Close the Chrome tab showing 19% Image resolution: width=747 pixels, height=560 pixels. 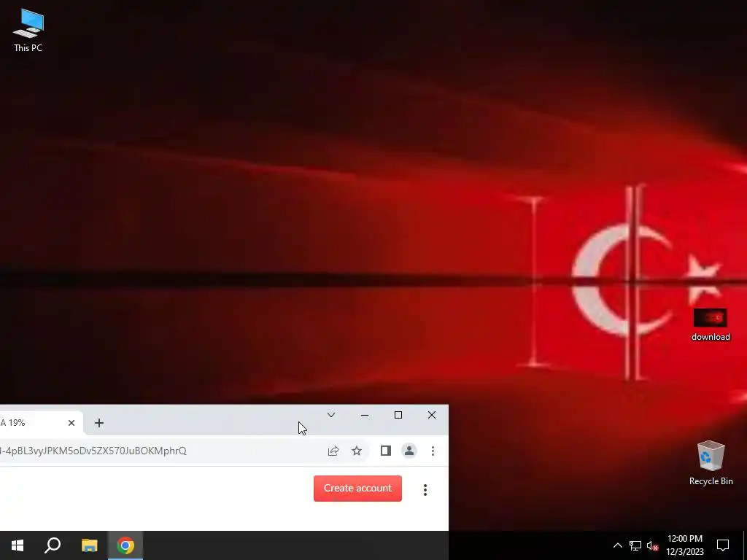point(71,423)
